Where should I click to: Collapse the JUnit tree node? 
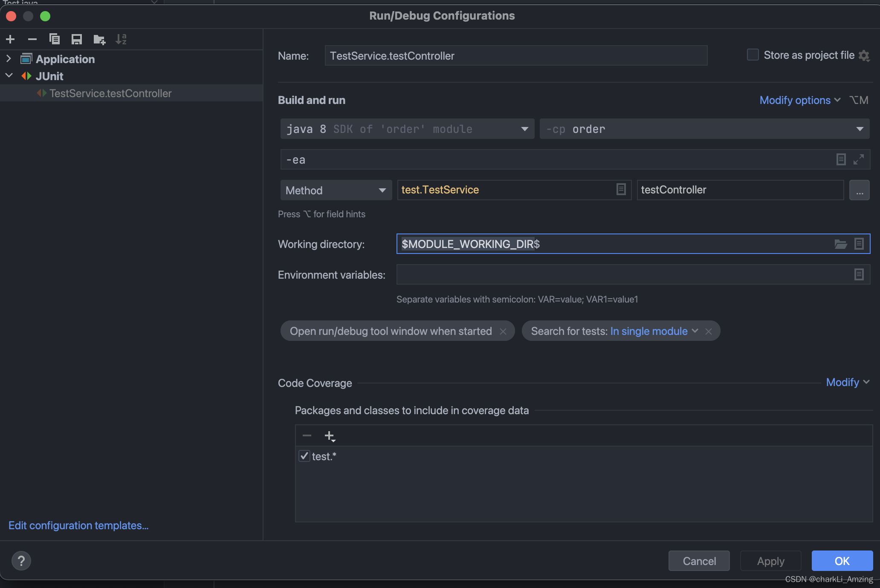(9, 76)
